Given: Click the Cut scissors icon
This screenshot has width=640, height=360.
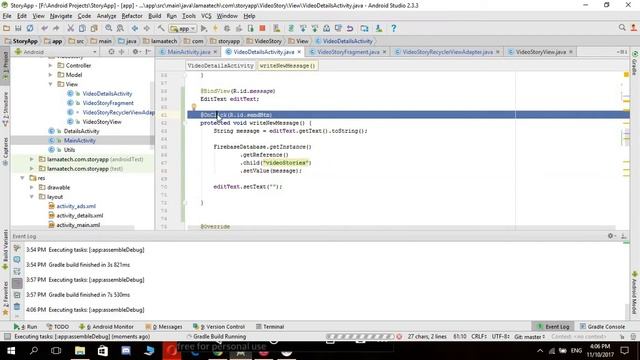Looking at the screenshot, I should click(71, 28).
